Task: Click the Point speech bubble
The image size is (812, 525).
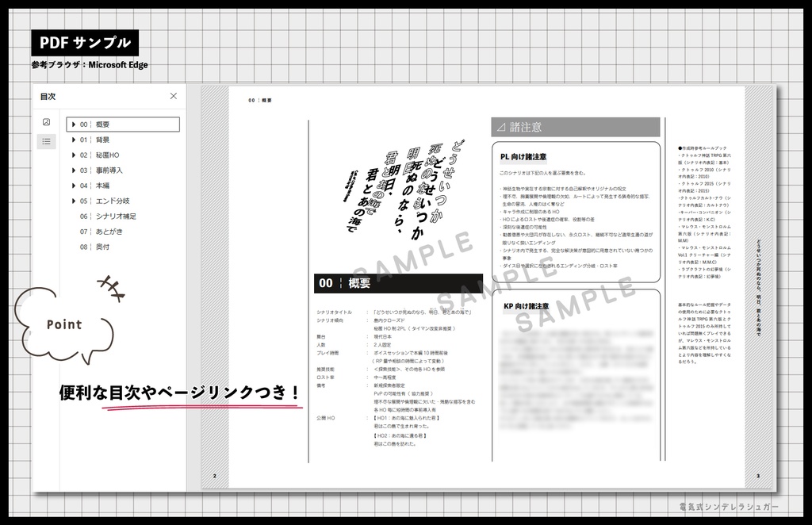Action: [x=63, y=324]
